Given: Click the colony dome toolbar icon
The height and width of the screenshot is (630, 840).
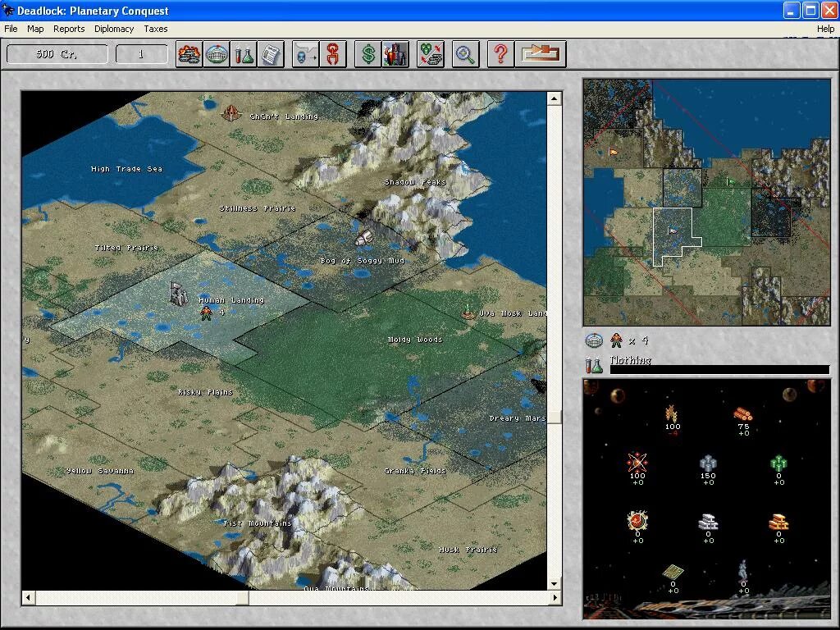Looking at the screenshot, I should 217,54.
